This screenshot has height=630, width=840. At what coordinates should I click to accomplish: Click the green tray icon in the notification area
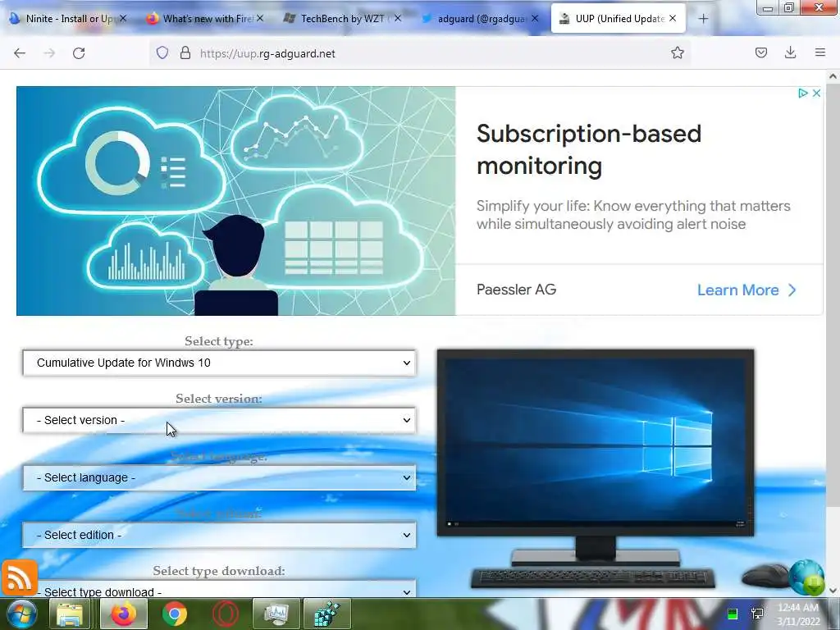click(733, 614)
